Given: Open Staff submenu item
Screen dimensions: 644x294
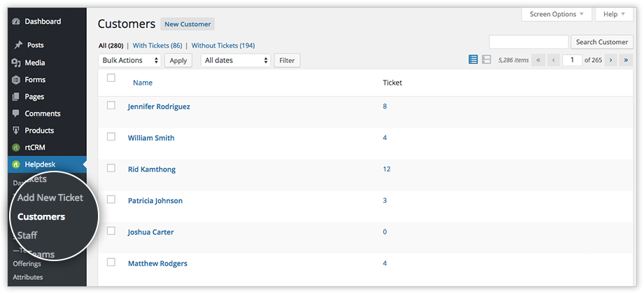Looking at the screenshot, I should pos(27,235).
